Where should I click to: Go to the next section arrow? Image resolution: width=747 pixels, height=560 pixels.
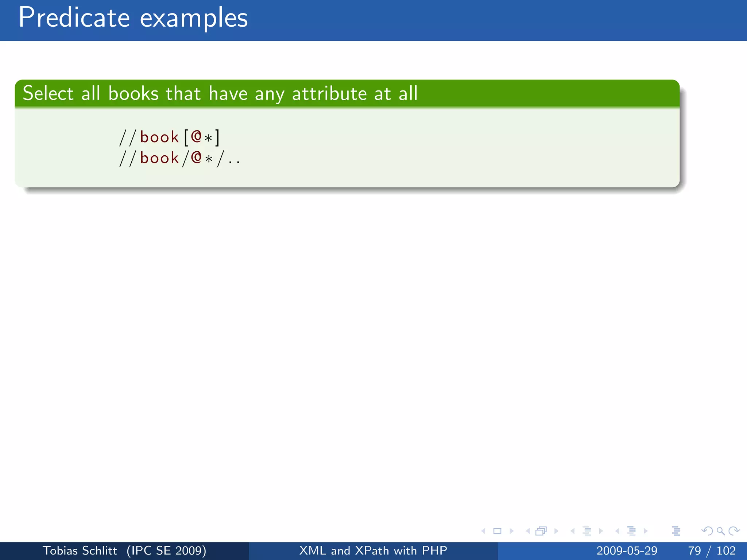coord(646,531)
